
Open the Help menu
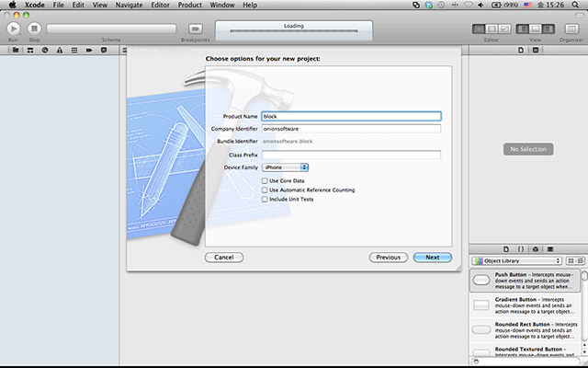click(250, 5)
